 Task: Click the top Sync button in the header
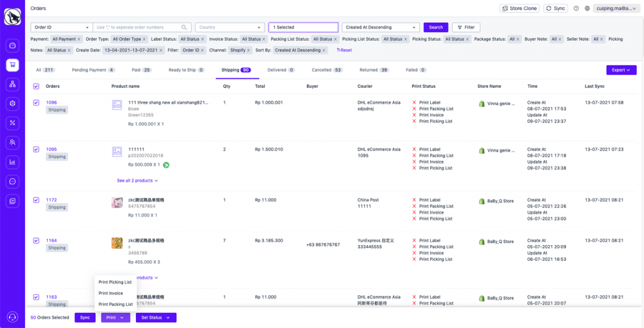point(555,8)
